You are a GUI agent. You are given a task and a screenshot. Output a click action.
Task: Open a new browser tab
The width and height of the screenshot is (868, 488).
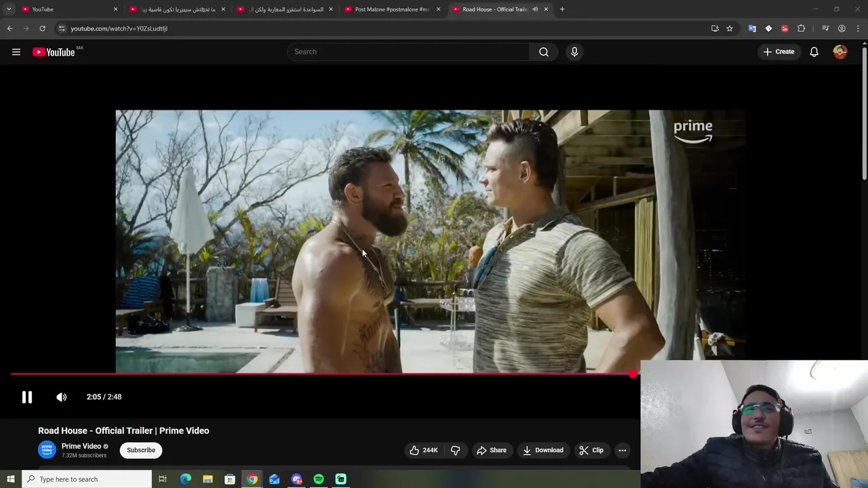[562, 9]
